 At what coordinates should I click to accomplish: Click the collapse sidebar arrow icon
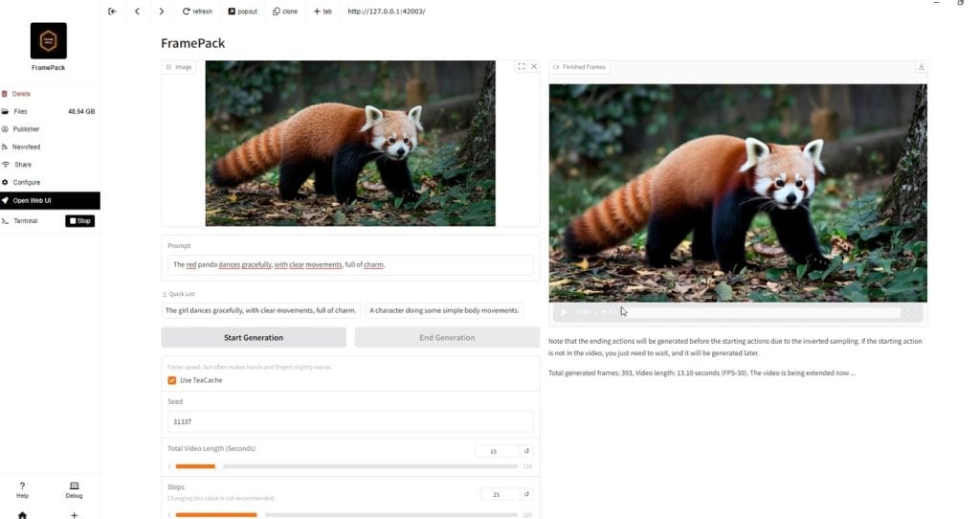click(112, 11)
